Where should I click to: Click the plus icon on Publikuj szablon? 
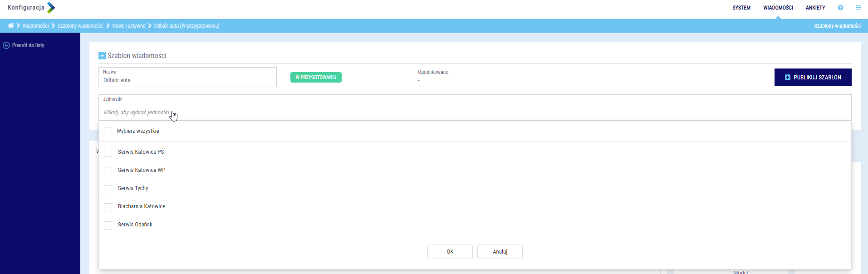(787, 78)
